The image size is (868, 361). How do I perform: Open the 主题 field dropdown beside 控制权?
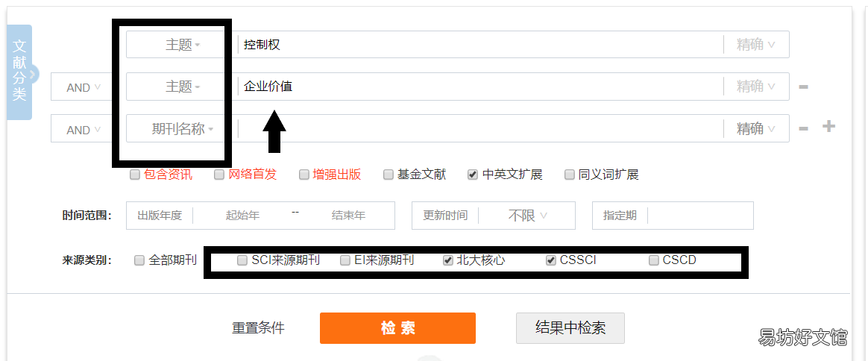tap(183, 45)
